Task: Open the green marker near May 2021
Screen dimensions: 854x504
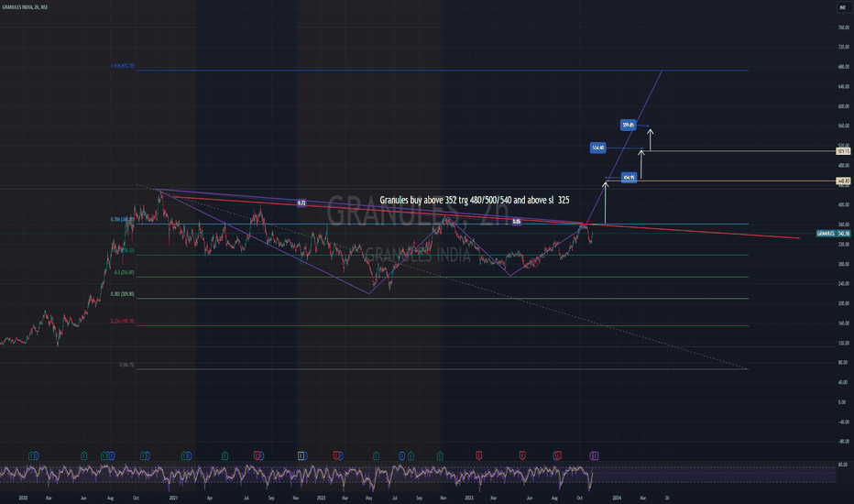Action: tap(224, 455)
